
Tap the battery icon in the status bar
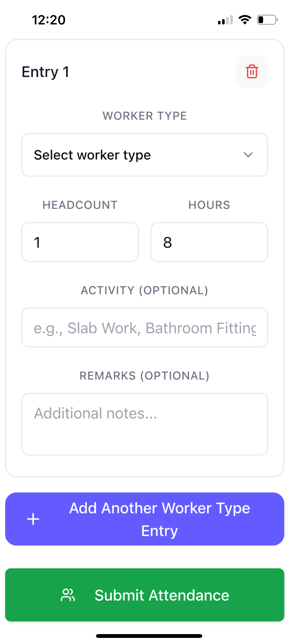click(x=267, y=20)
